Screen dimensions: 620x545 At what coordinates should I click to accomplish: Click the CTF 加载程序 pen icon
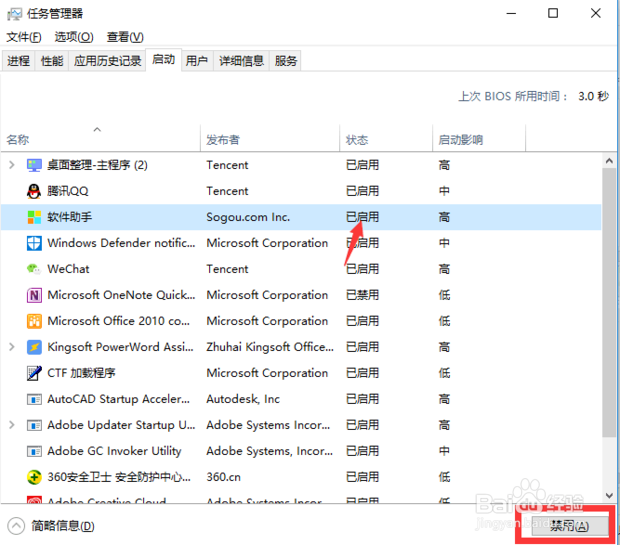click(x=34, y=373)
